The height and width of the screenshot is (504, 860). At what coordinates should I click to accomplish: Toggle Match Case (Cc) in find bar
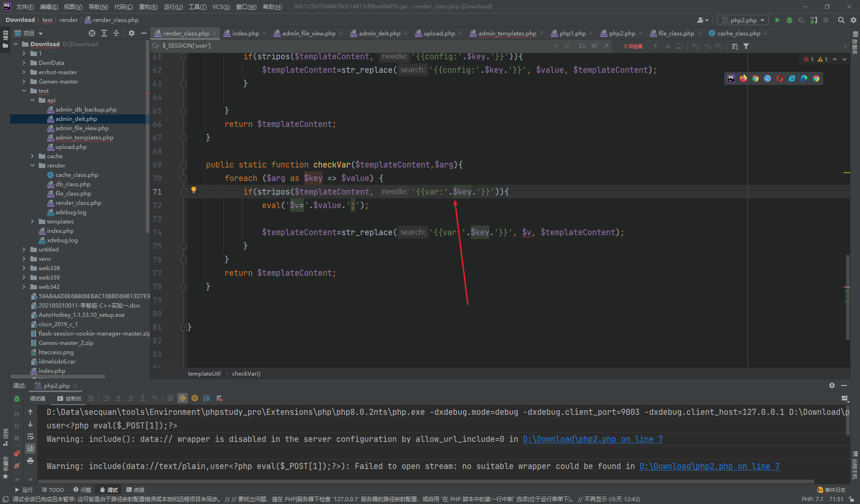tap(582, 46)
